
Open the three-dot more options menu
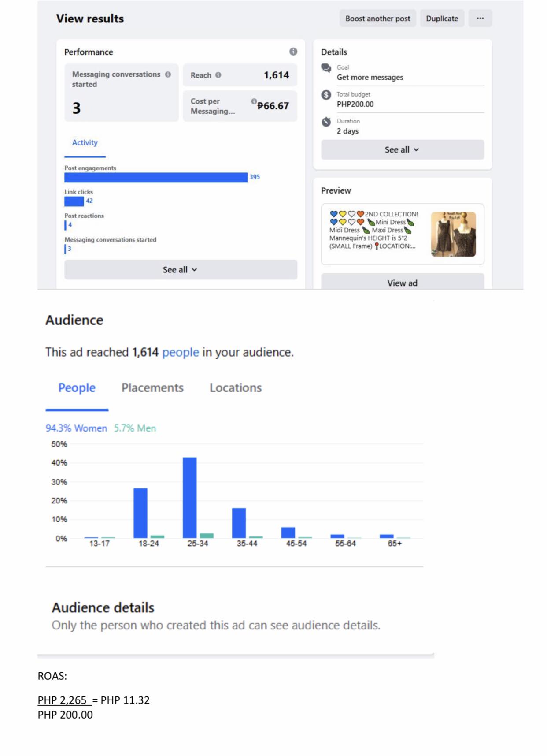click(x=480, y=19)
